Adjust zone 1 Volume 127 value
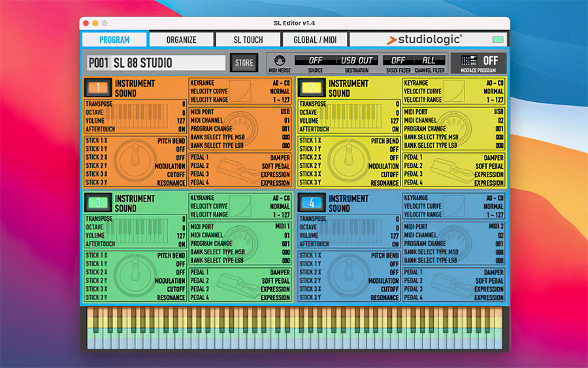Viewport: 588px width, 368px height. pos(182,121)
